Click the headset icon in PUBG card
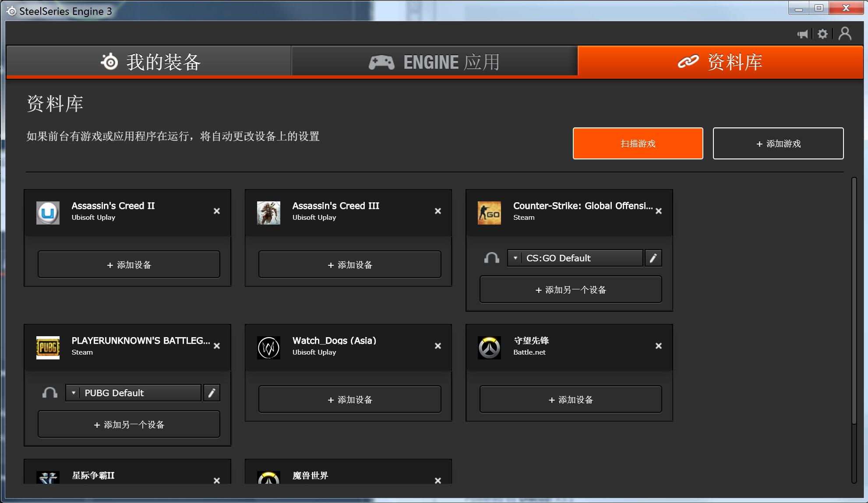The image size is (868, 503). pyautogui.click(x=49, y=393)
